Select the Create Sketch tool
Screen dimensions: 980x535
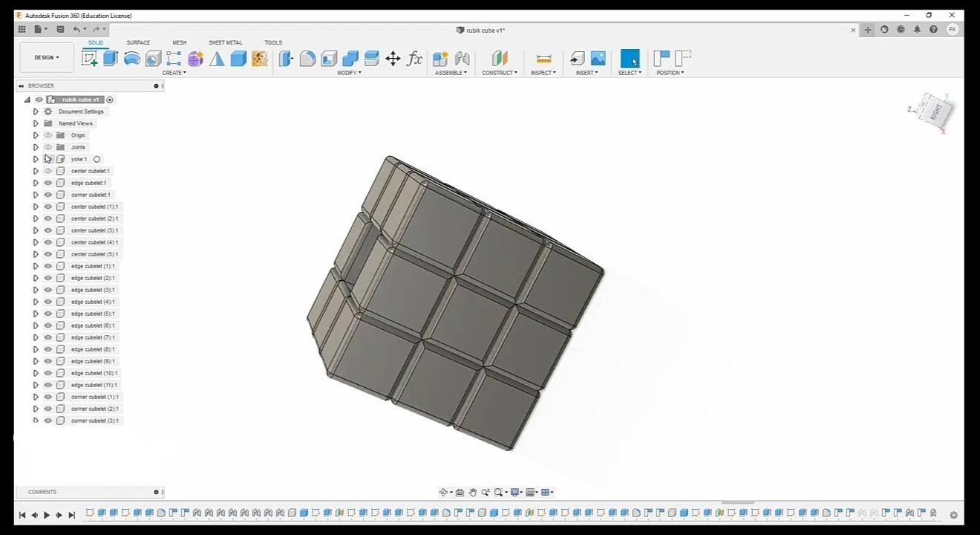90,57
